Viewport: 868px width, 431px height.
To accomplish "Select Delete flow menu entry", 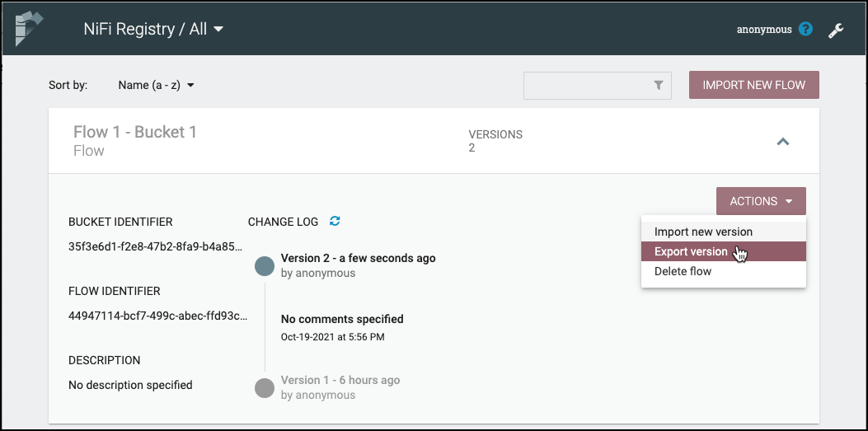I will tap(683, 271).
